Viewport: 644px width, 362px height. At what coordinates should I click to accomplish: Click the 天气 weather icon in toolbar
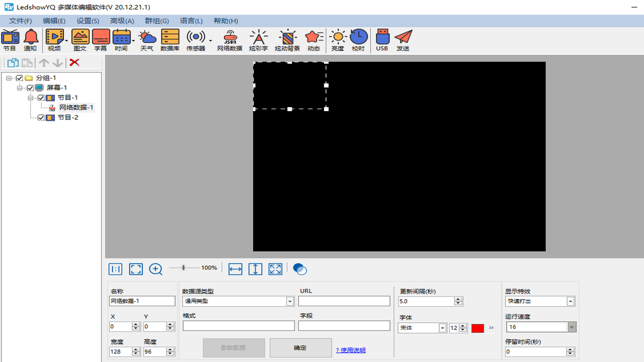coord(147,40)
